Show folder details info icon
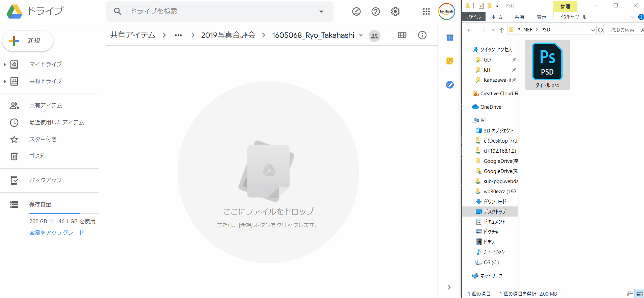The width and height of the screenshot is (644, 298). [x=422, y=35]
